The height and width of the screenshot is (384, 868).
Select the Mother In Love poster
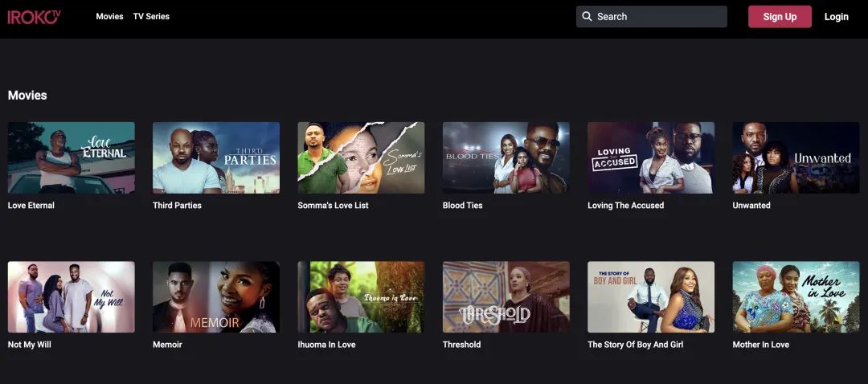pyautogui.click(x=796, y=297)
